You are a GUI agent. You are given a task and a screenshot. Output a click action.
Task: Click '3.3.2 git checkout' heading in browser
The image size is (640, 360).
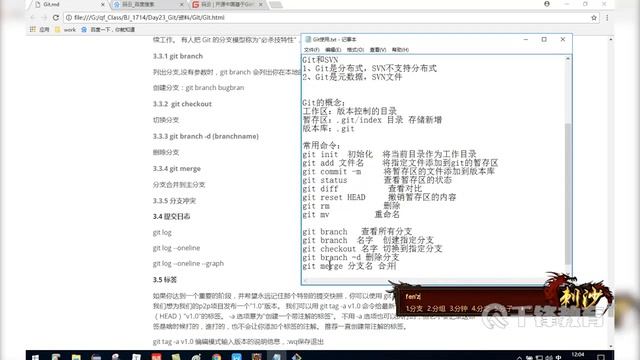point(182,104)
